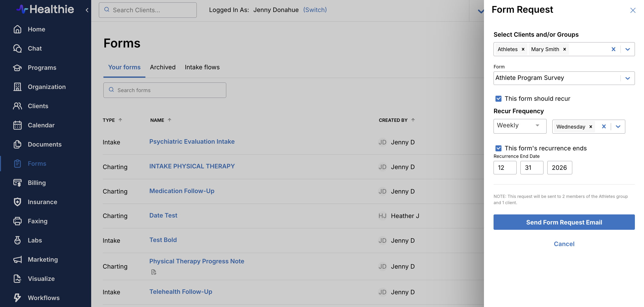This screenshot has height=307, width=644.
Task: Remove the Wednesday recurrence day tag
Action: [x=591, y=127]
